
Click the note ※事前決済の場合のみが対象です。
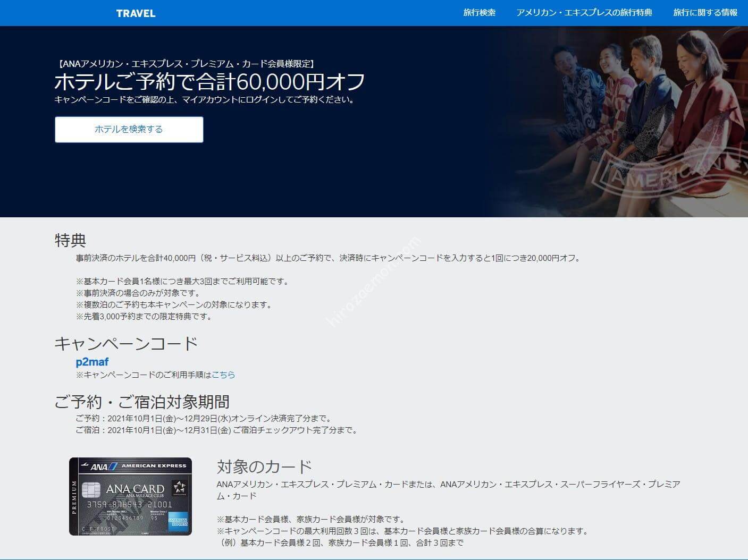click(138, 293)
